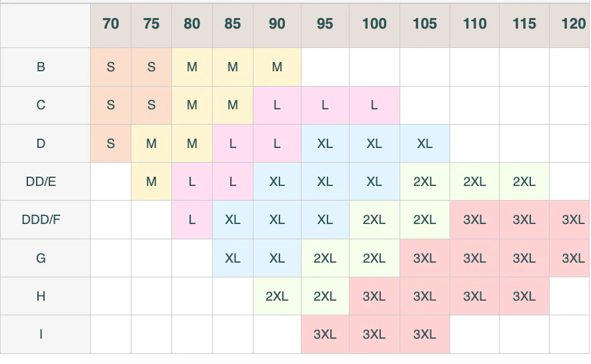Image resolution: width=591 pixels, height=364 pixels.
Task: Click the 100 band size header
Action: [x=374, y=24]
